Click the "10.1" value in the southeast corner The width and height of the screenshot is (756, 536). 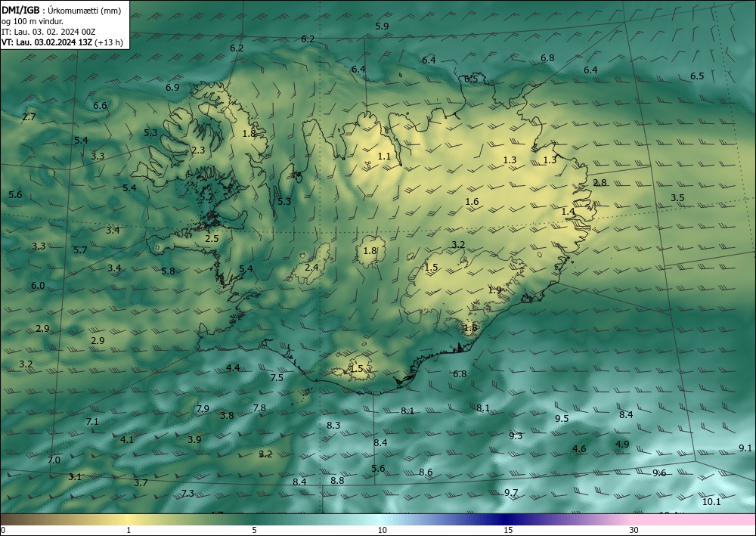(x=711, y=501)
